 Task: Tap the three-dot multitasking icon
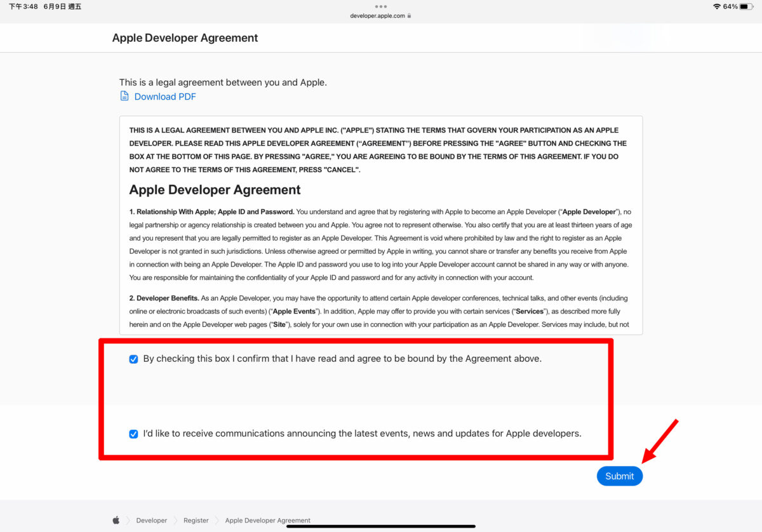381,6
